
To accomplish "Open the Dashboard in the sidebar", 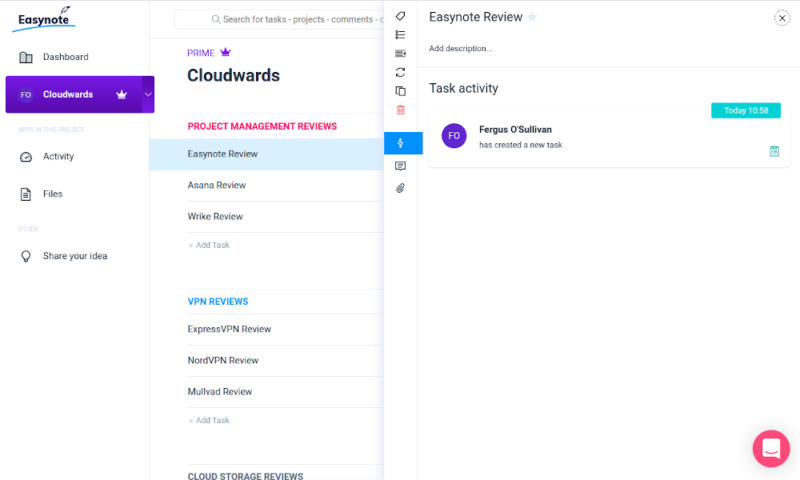I will [x=65, y=57].
